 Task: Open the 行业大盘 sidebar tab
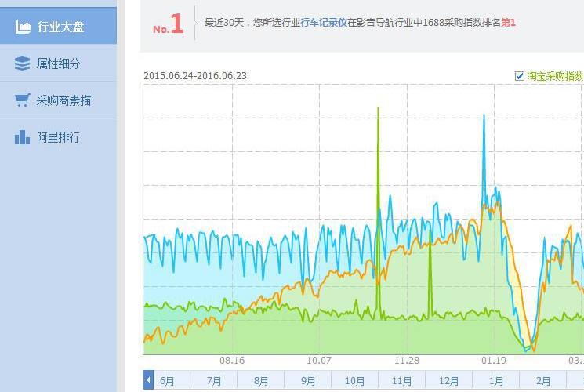click(58, 26)
